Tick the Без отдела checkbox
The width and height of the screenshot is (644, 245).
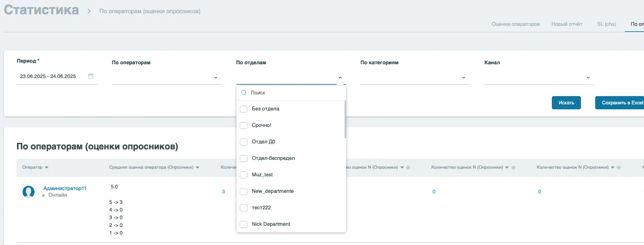pos(244,109)
